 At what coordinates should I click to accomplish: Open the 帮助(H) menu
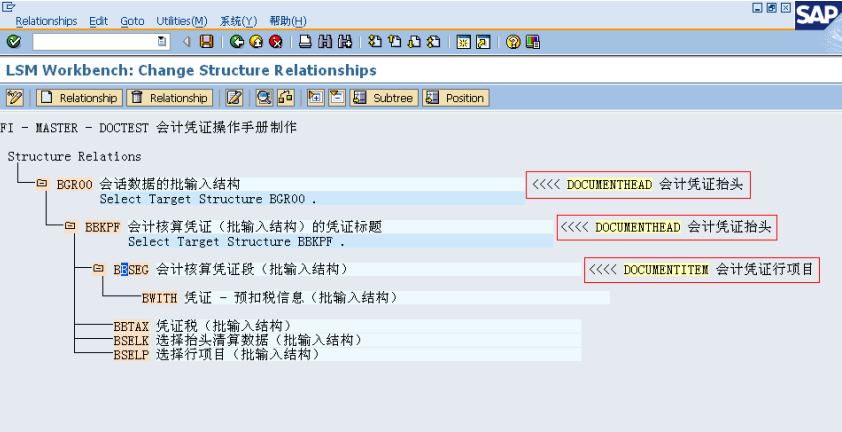click(288, 21)
